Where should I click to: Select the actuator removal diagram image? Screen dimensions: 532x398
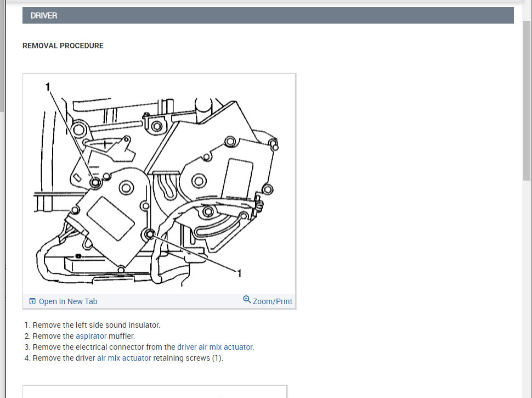159,184
